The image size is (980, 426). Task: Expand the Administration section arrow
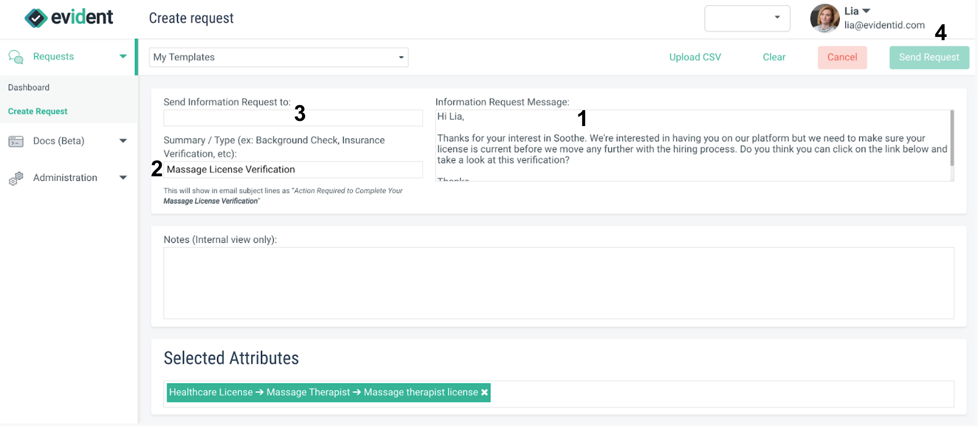pos(123,177)
